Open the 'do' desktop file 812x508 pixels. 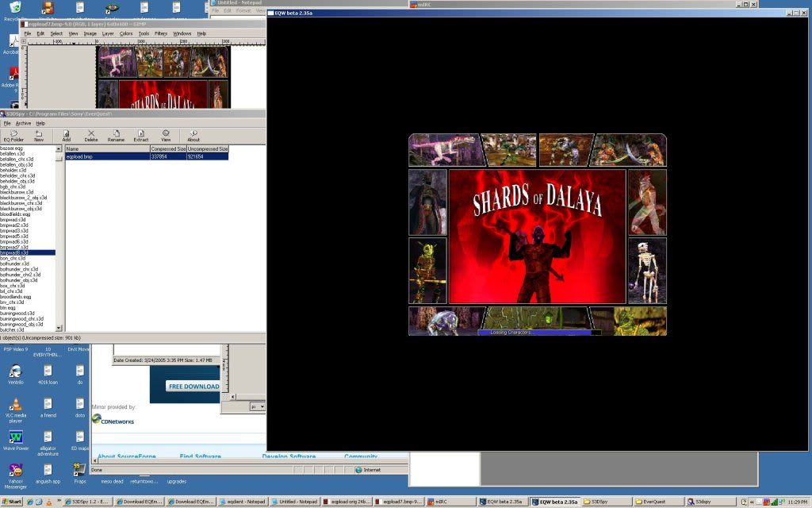point(80,375)
